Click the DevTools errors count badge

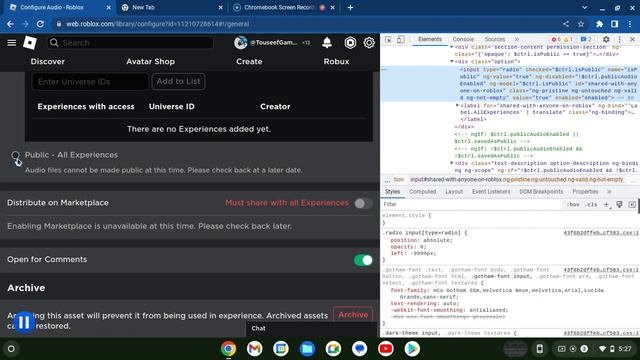556,40
